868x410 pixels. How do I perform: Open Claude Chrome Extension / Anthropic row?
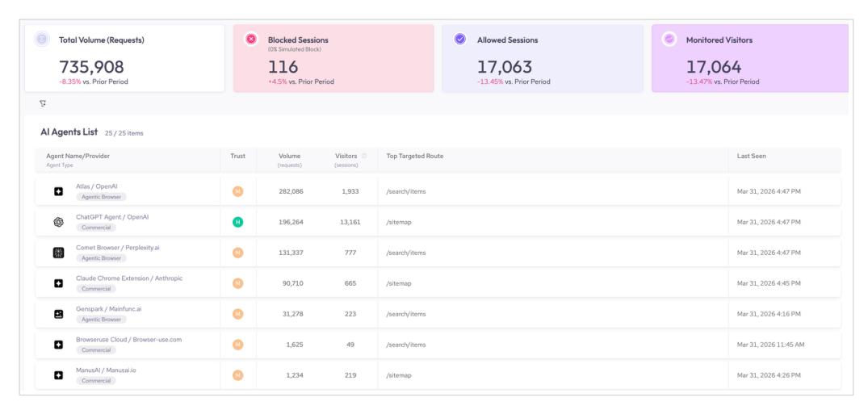pyautogui.click(x=438, y=283)
